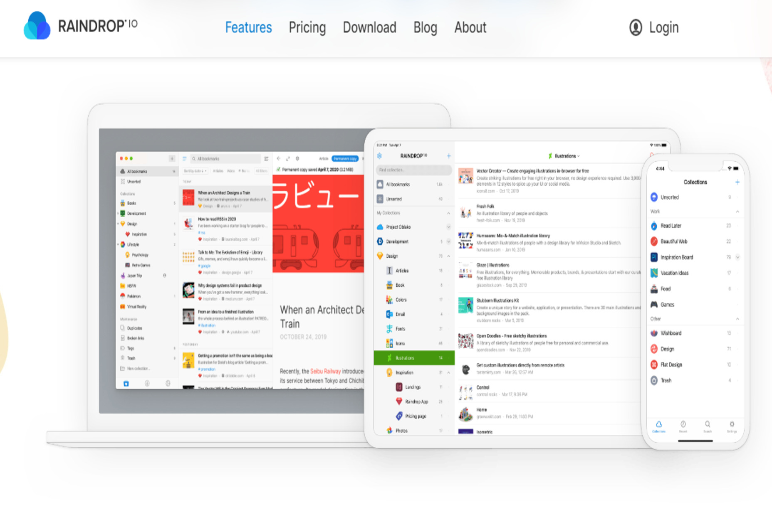
Task: Tap the Search icon in phone bottom bar
Action: click(708, 425)
